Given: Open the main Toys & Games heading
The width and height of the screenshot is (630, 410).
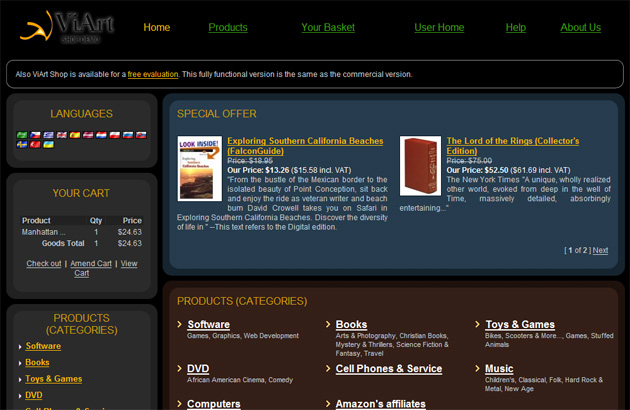Looking at the screenshot, I should tap(520, 324).
